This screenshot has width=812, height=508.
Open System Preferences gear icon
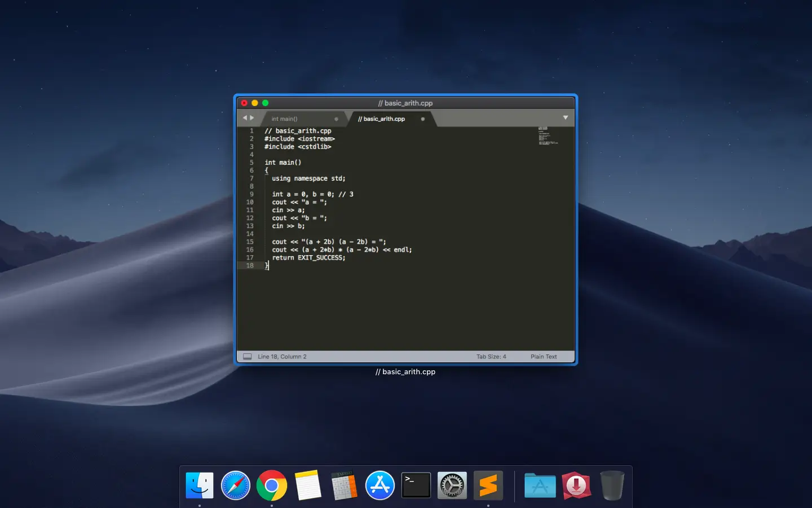point(452,485)
